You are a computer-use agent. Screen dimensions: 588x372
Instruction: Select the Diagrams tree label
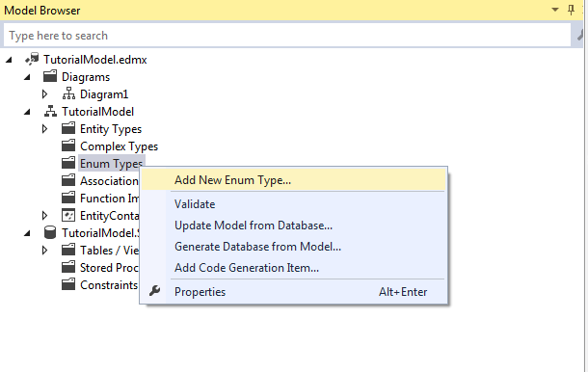tap(86, 77)
